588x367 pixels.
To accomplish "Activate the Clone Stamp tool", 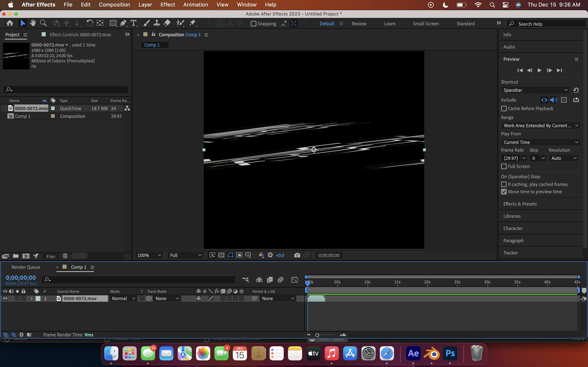I will 157,23.
